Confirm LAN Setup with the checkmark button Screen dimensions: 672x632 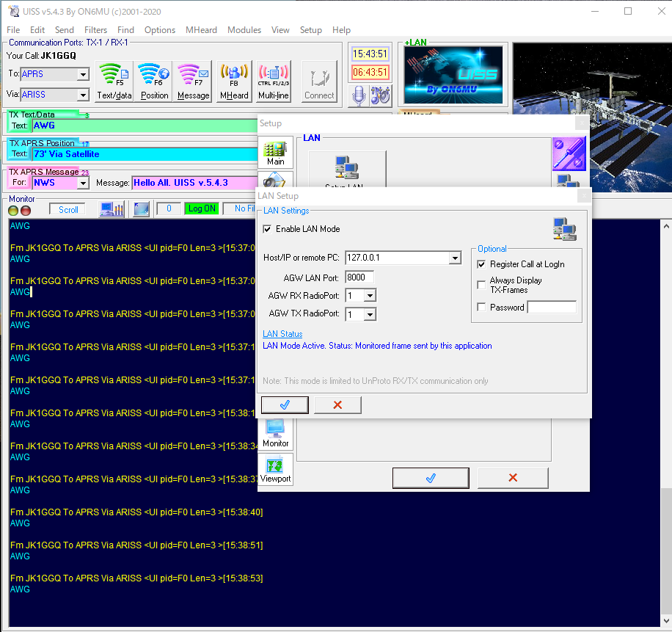point(284,404)
